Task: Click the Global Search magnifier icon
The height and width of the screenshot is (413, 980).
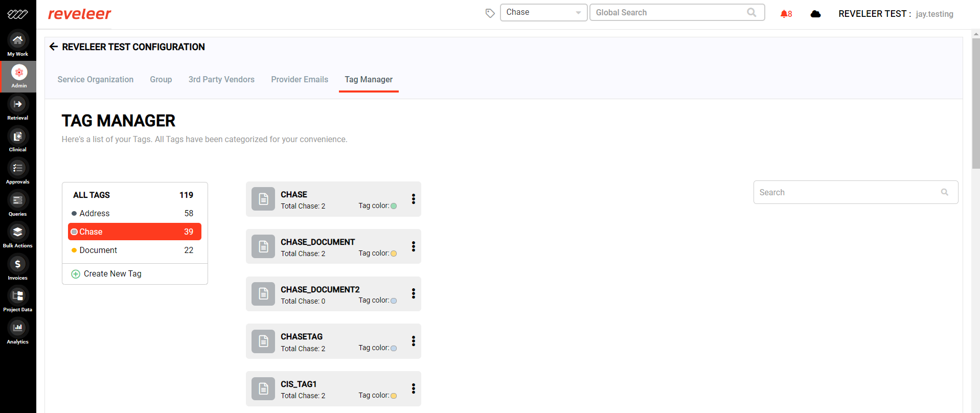Action: [x=751, y=12]
